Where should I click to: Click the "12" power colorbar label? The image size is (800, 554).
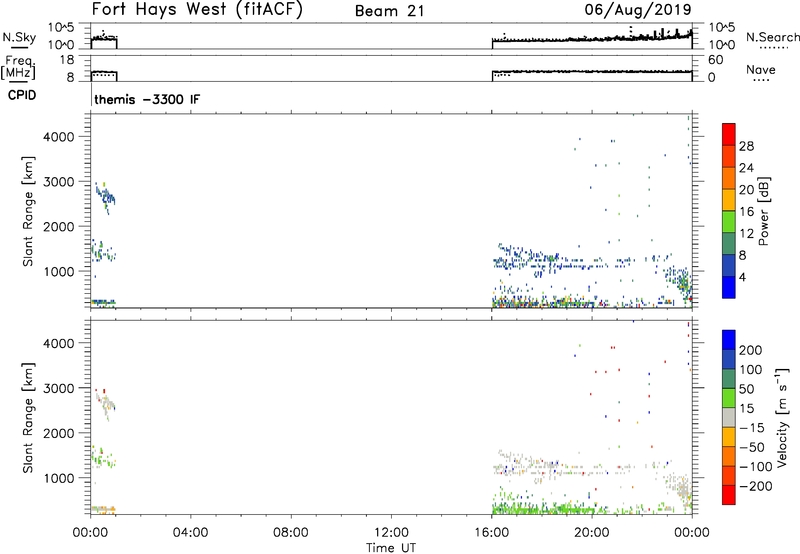click(x=746, y=234)
